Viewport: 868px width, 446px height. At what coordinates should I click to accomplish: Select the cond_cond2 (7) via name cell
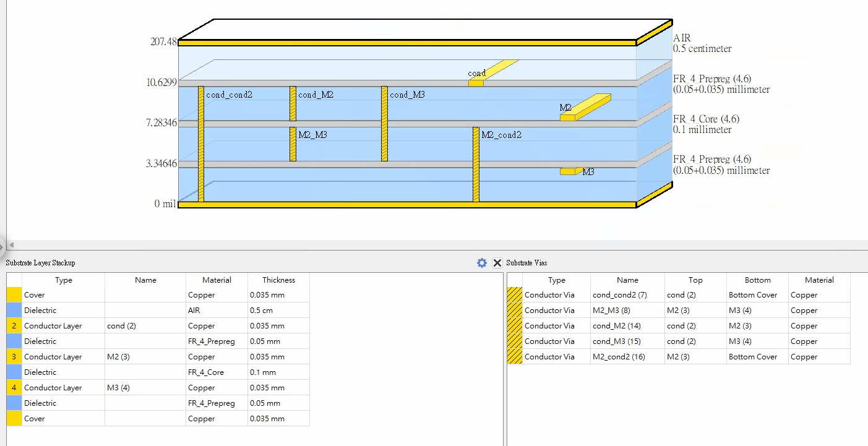tap(627, 295)
